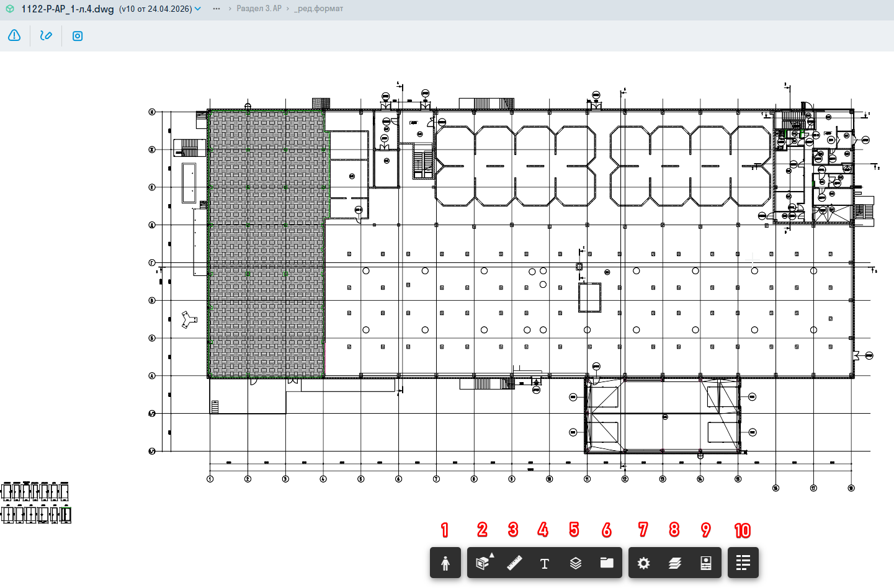Click the green cube file icon
Image resolution: width=894 pixels, height=588 pixels.
coord(10,9)
